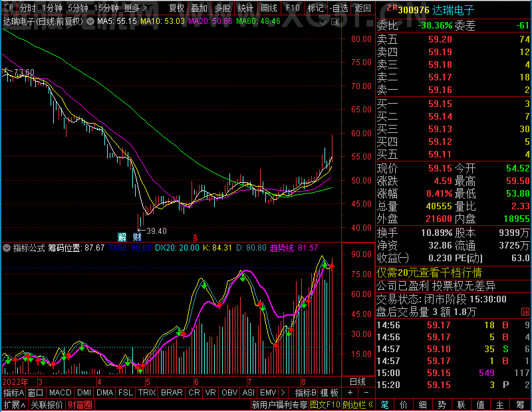Click 统计 statistics button
This screenshot has height=412, width=532.
(245, 8)
